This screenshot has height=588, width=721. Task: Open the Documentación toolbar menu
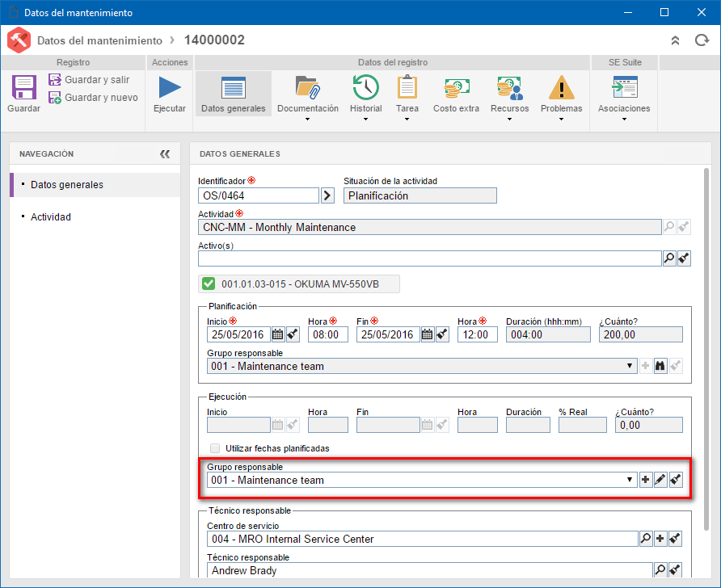(308, 98)
